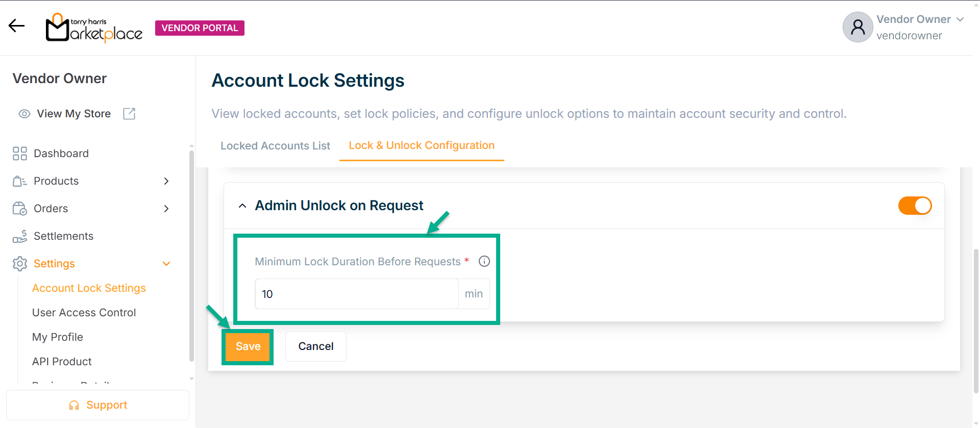
Task: Click the info icon beside lock duration
Action: pos(484,261)
